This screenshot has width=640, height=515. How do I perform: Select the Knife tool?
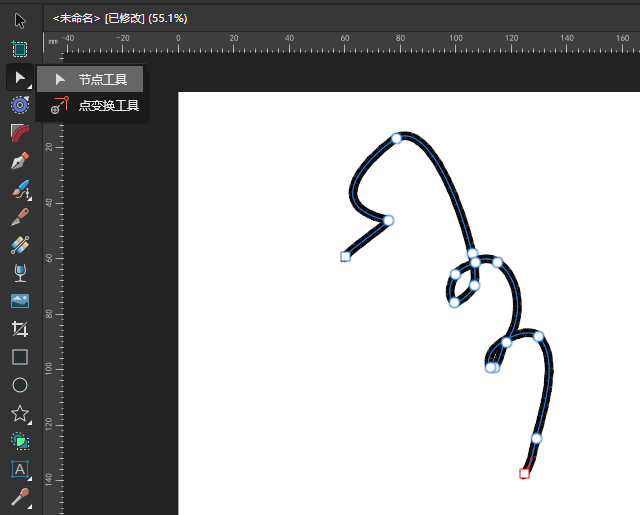(x=20, y=217)
